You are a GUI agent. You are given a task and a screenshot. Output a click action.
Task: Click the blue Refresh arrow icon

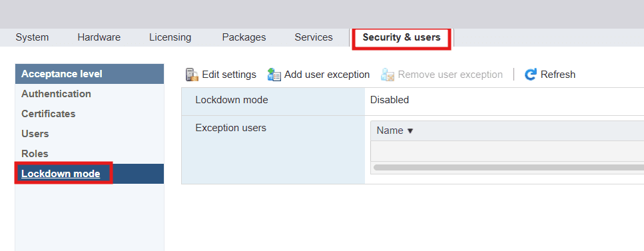pos(531,75)
